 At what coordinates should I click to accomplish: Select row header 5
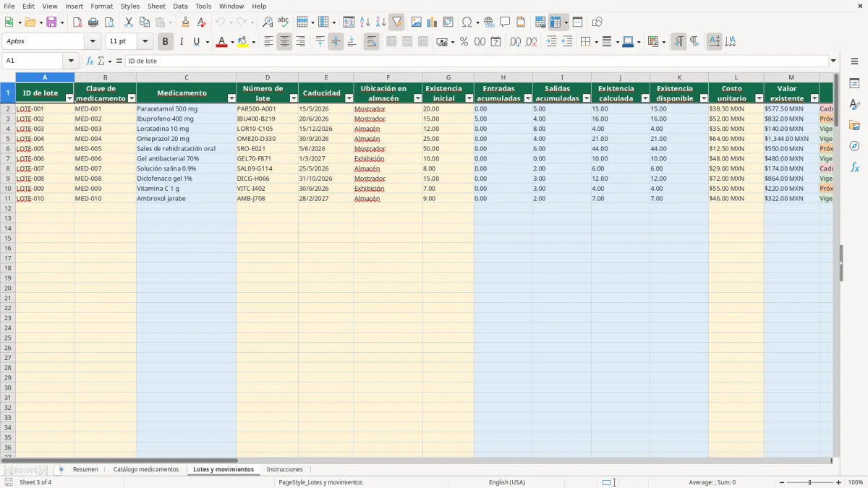pyautogui.click(x=8, y=139)
